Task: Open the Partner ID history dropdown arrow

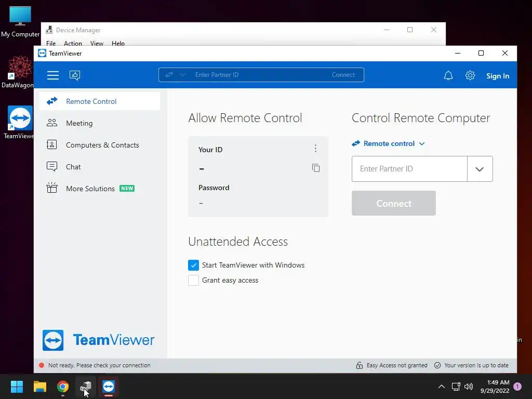Action: click(x=480, y=169)
